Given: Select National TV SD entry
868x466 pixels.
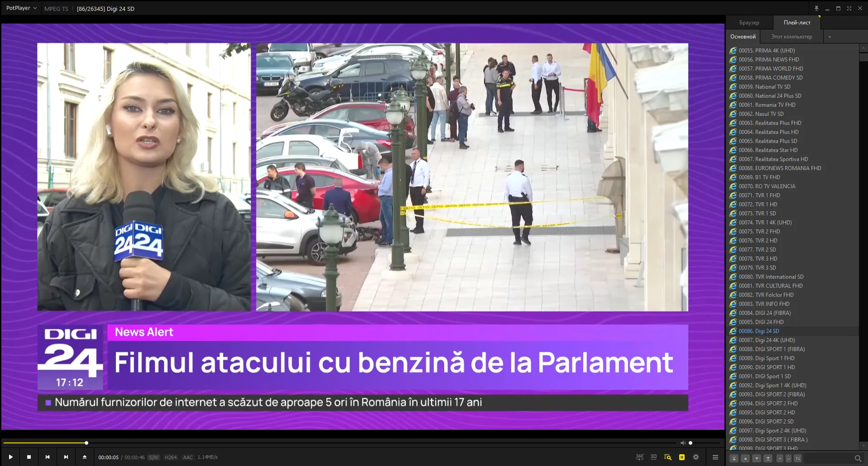Looking at the screenshot, I should 792,87.
